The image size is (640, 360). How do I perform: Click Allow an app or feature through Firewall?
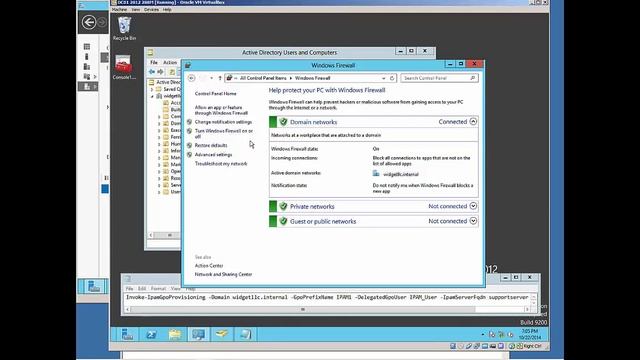221,110
